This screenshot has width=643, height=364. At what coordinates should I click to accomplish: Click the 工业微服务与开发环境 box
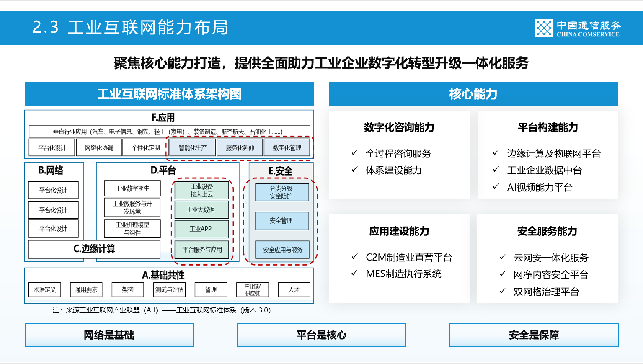click(132, 207)
